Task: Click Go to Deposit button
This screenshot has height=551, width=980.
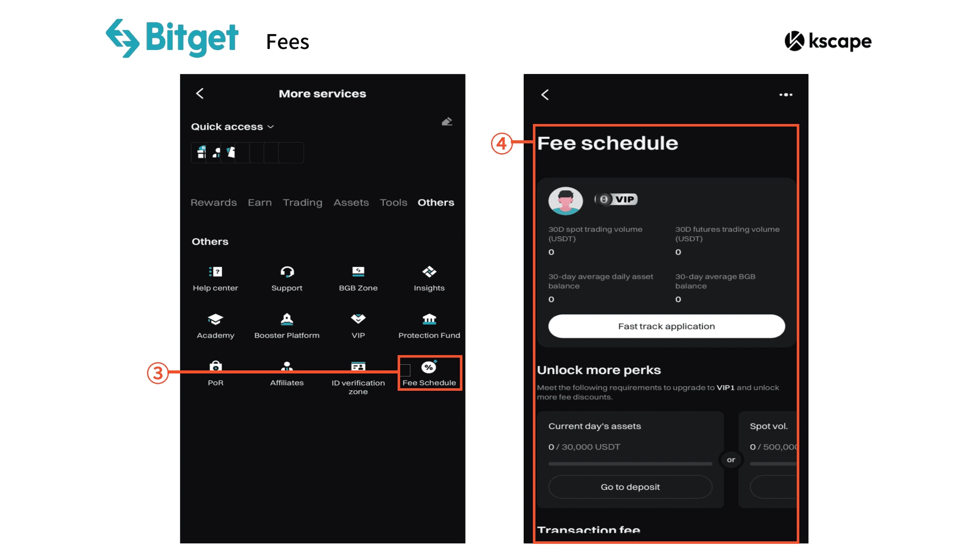Action: tap(631, 487)
